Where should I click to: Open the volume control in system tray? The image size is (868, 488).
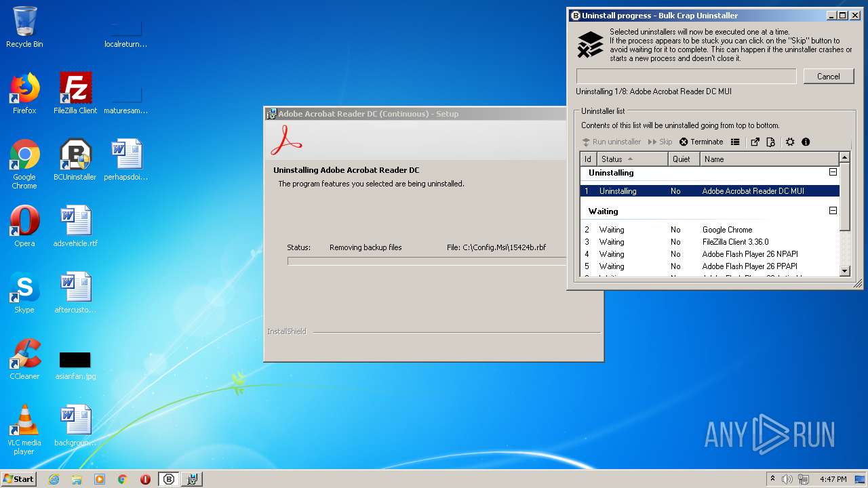[787, 479]
